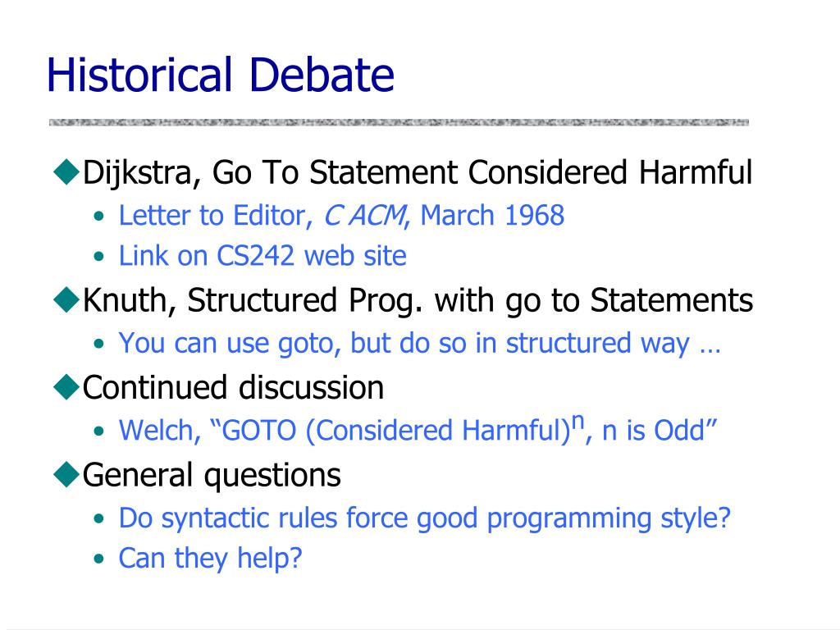
Task: Click the Do syntactic rules force question
Action: tap(424, 518)
